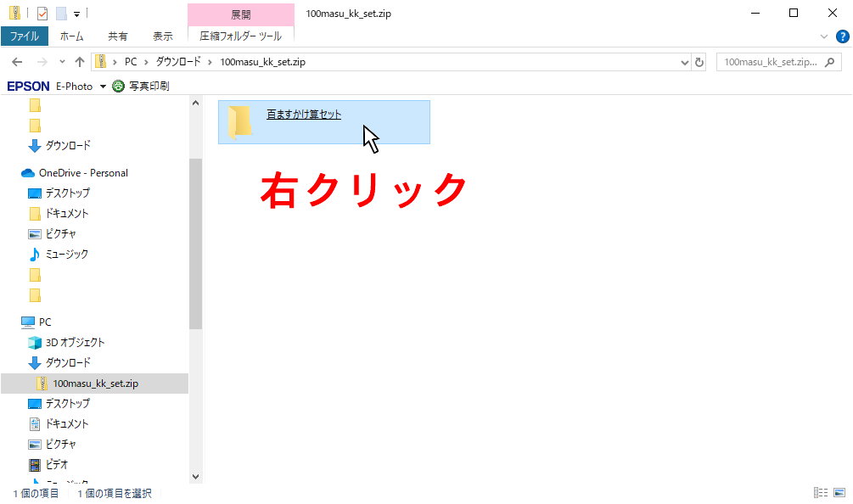The height and width of the screenshot is (504, 853).
Task: Open the ファイル ribbon tab
Action: point(25,36)
